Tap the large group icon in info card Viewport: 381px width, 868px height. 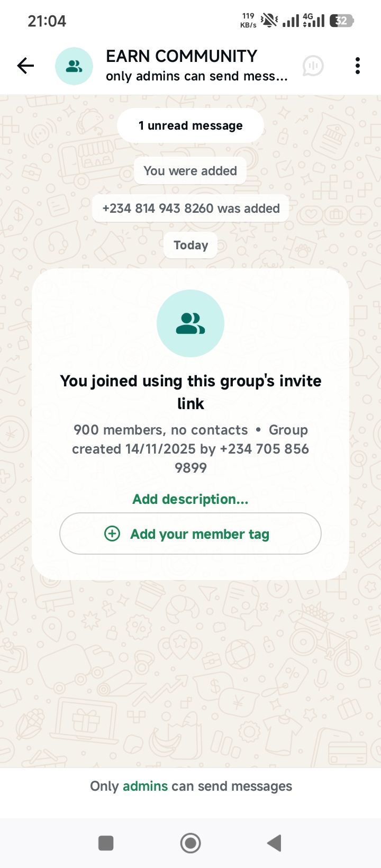(190, 323)
